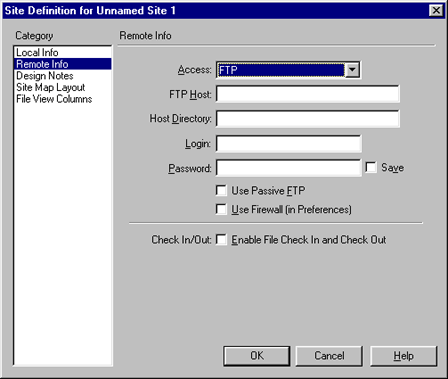Close the Site Definition dialog
Viewport: 448px width, 379px height.
click(x=436, y=10)
